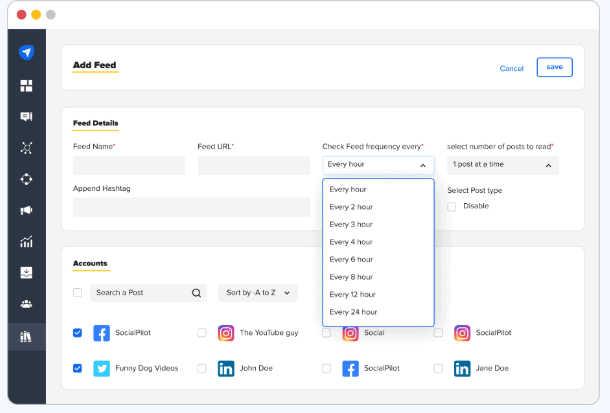Open the content library books icon

click(26, 336)
